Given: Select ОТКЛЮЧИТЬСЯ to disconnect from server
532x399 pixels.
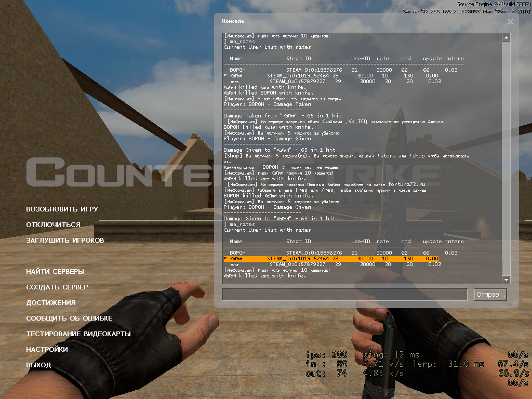Looking at the screenshot, I should coord(54,224).
